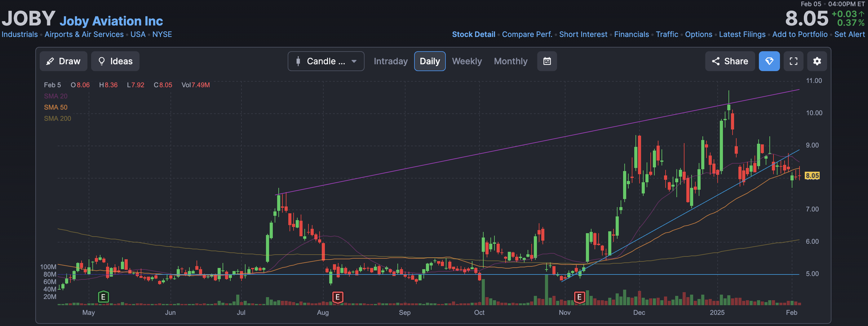Click the O 8.06 open value
Screen dimensions: 868x326
[x=80, y=85]
